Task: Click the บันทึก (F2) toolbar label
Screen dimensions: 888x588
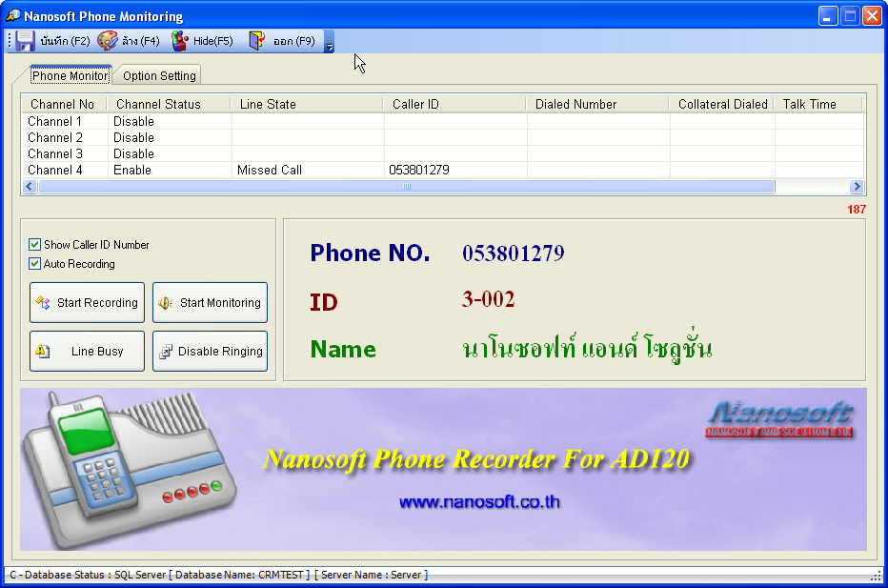Action: [x=65, y=41]
